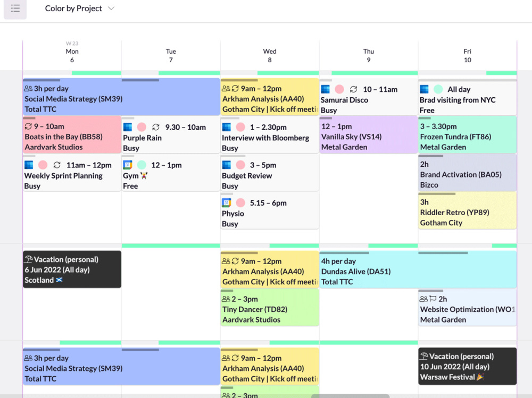
Task: Click the recurring icon on Boats in the Bay
Action: (28, 126)
